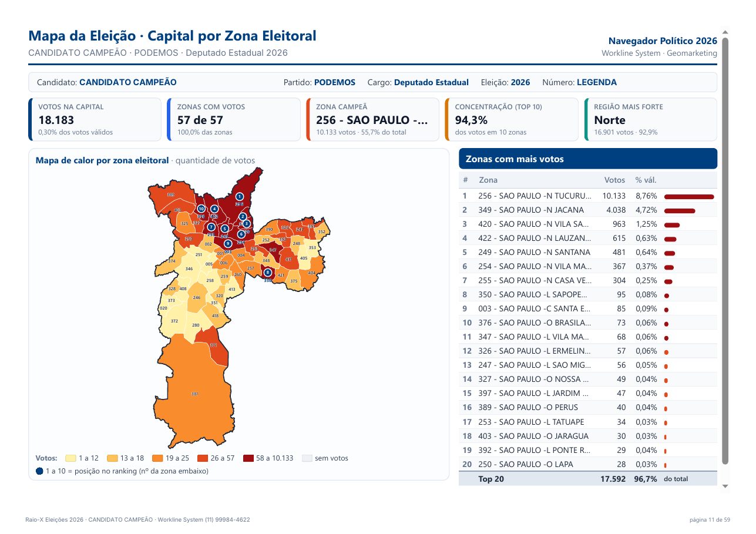This screenshot has height=534, width=756.
Task: Click ranking marker 1 on zone 256
Action: click(239, 197)
